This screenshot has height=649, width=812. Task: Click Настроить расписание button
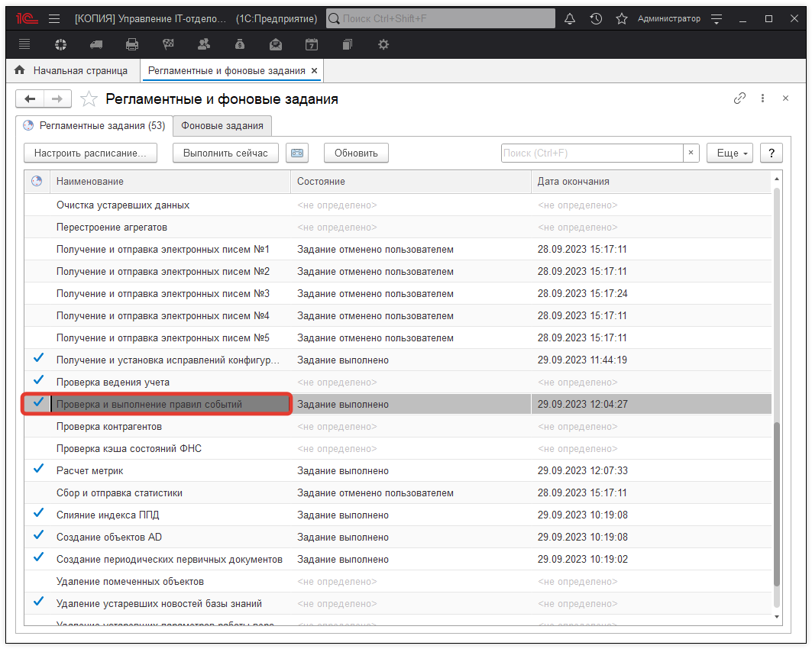90,153
